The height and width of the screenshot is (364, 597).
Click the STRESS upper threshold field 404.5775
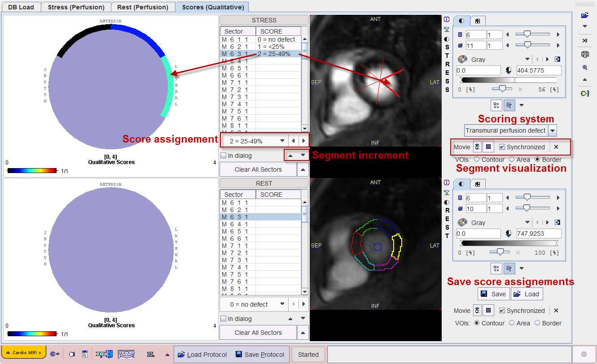point(538,70)
